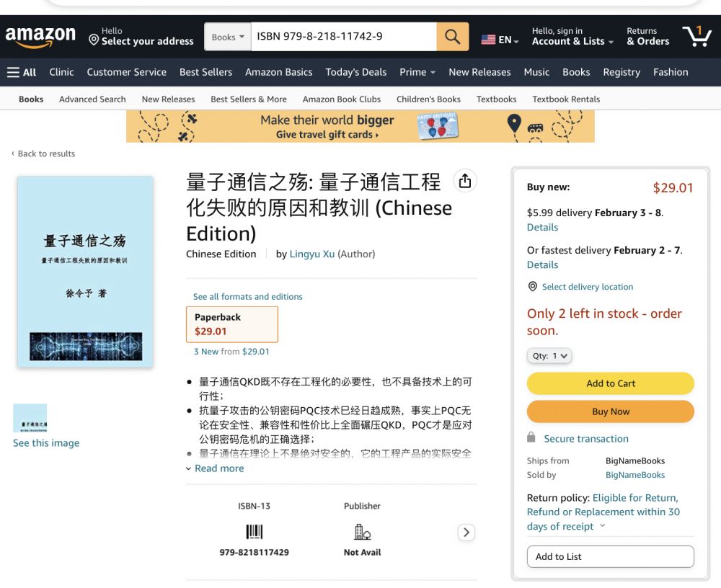The height and width of the screenshot is (588, 721).
Task: Click the travel gift cards banner
Action: pyautogui.click(x=360, y=126)
